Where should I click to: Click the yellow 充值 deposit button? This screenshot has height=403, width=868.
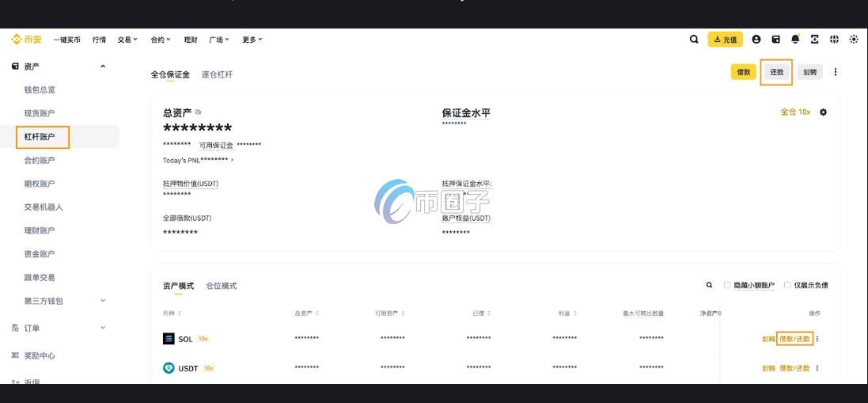[725, 40]
